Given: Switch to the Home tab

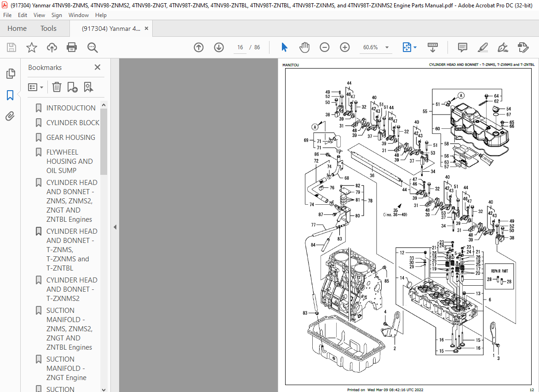Looking at the screenshot, I should pyautogui.click(x=17, y=29).
